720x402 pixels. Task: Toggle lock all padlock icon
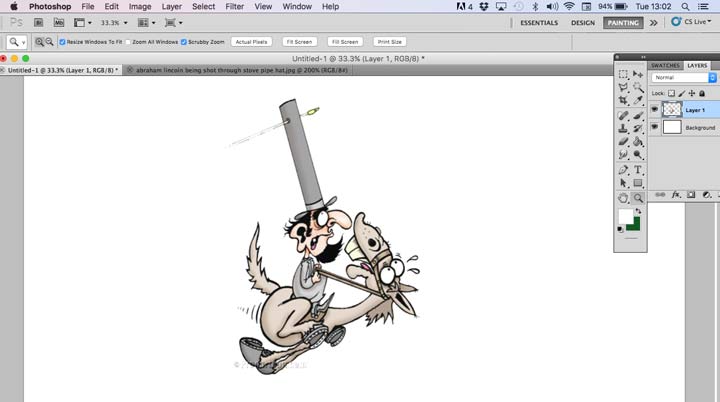click(x=702, y=93)
